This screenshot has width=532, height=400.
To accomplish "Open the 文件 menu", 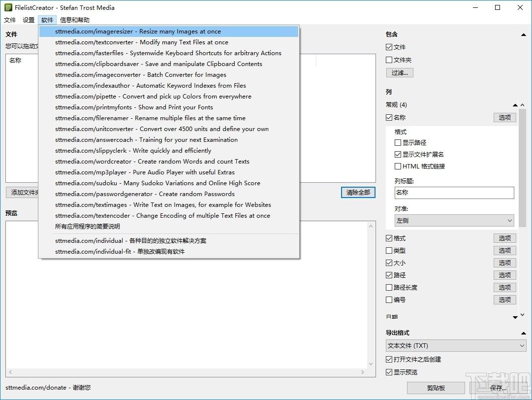I will [10, 20].
